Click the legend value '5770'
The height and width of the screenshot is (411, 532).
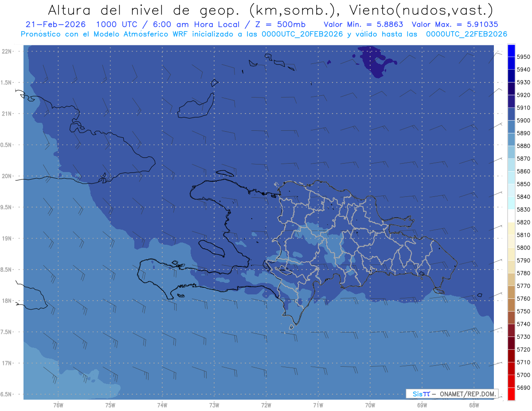pos(524,286)
